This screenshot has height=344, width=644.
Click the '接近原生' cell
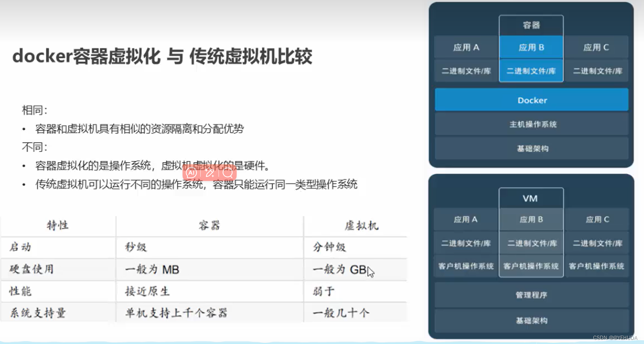147,291
